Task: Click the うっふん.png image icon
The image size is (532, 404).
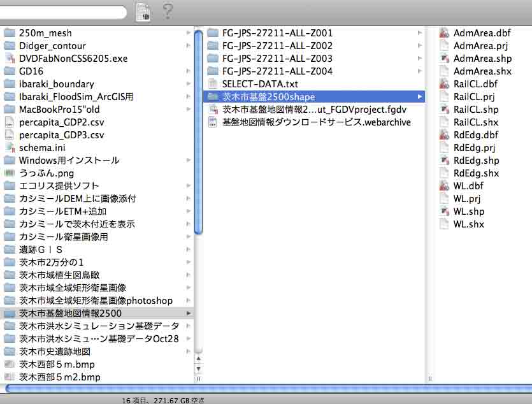Action: 10,173
